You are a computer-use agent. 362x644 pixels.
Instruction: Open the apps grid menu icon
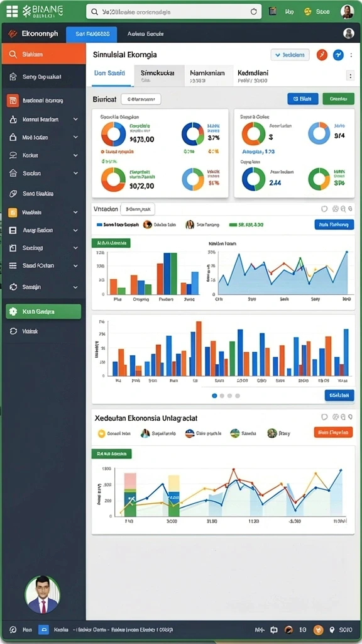click(12, 11)
